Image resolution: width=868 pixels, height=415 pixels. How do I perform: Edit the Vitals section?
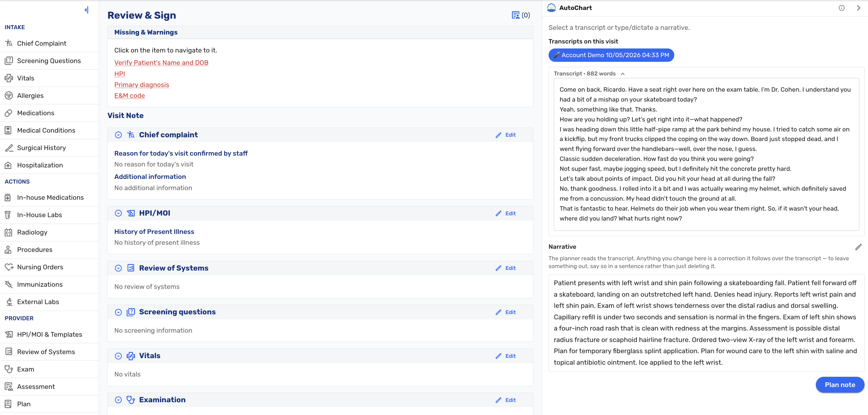505,356
